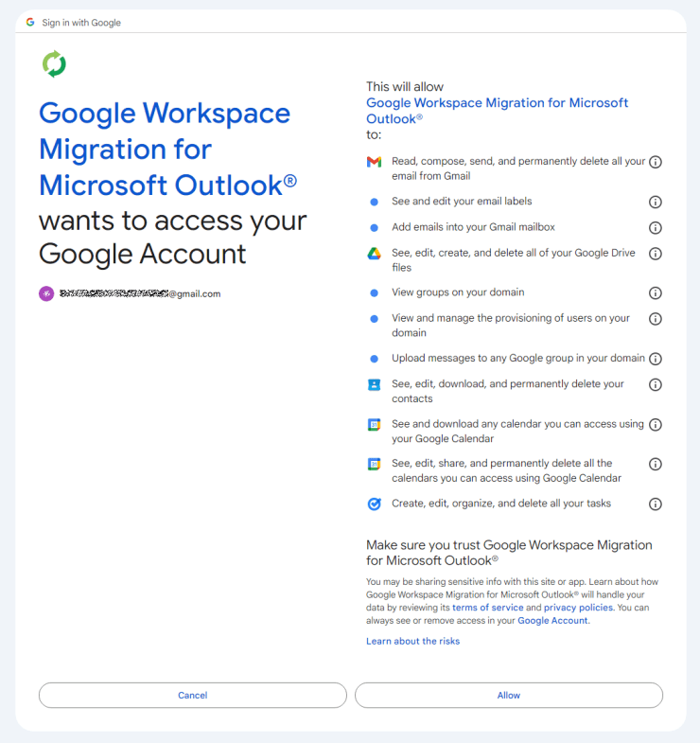The height and width of the screenshot is (743, 700).
Task: Click blue dot beside 'View and manage the provisioning'
Action: (375, 319)
